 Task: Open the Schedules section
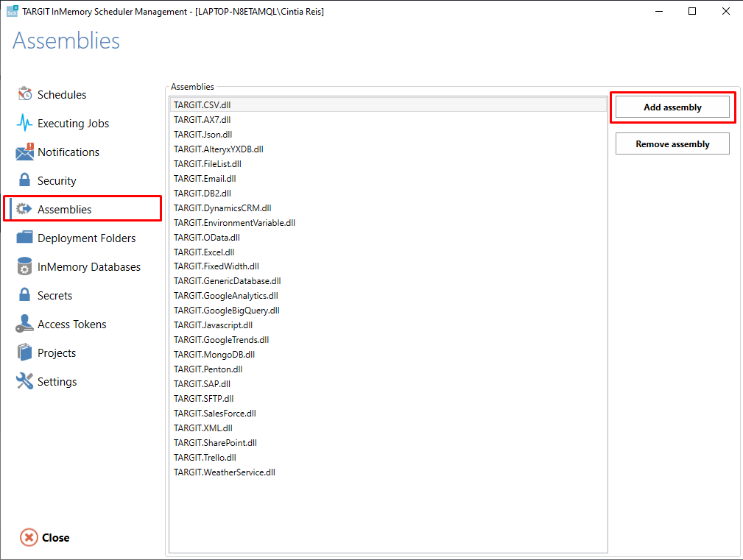coord(62,95)
